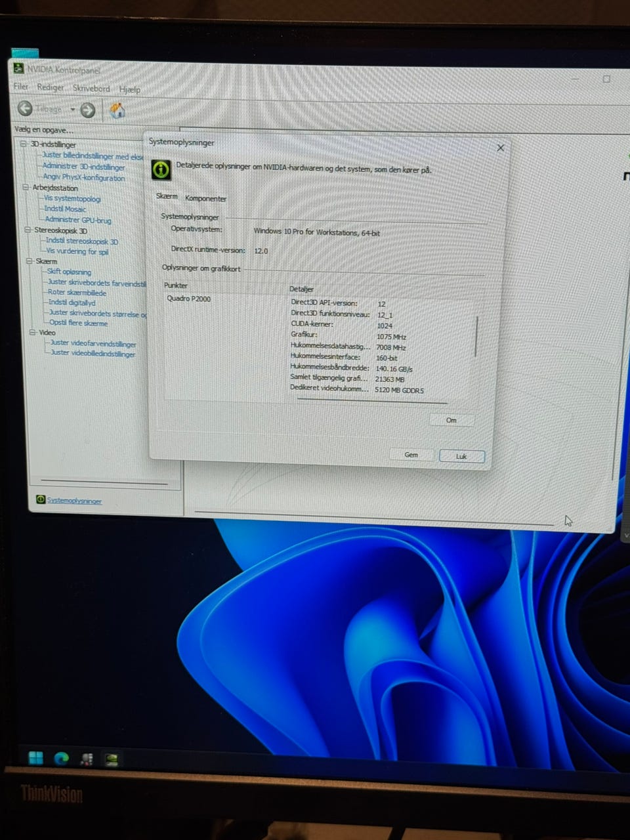Click the horizontal scrollbar below details list

coord(371,400)
